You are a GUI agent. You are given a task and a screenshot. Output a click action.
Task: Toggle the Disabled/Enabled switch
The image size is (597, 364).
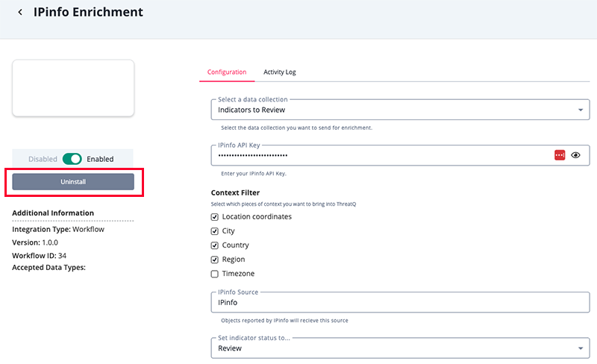point(72,159)
